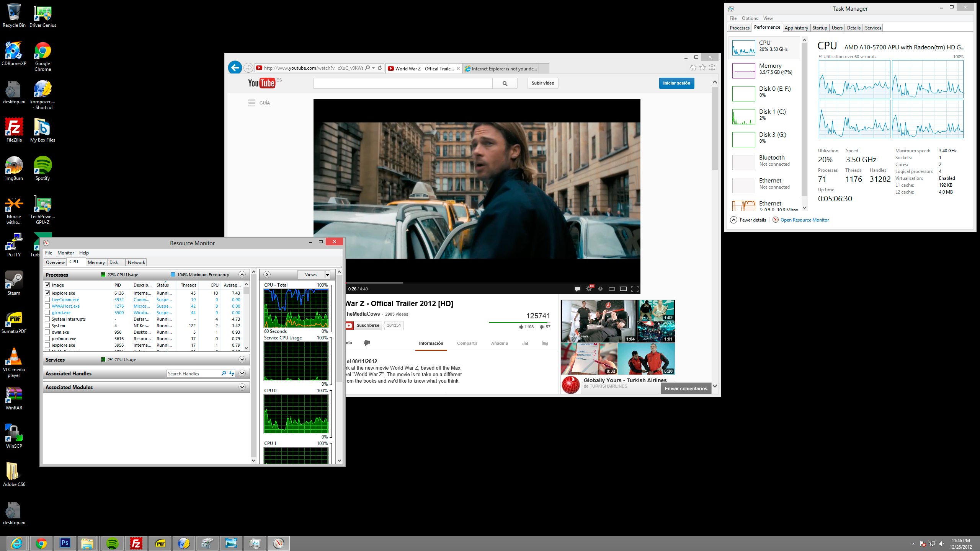Viewport: 980px width, 551px height.
Task: Open the Views dropdown arrow
Action: [x=327, y=275]
